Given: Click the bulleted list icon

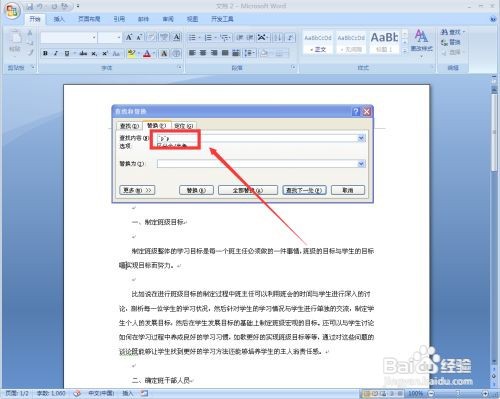Looking at the screenshot, I should pos(192,37).
